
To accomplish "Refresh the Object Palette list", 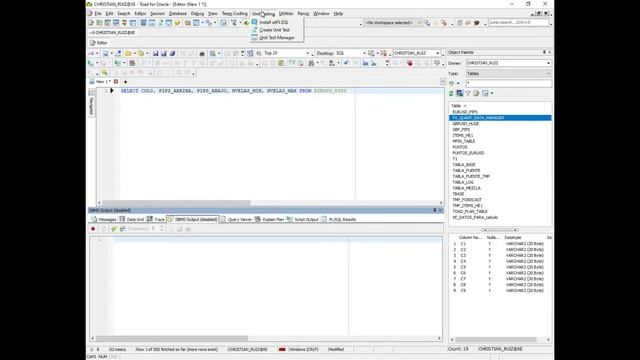I will [451, 93].
